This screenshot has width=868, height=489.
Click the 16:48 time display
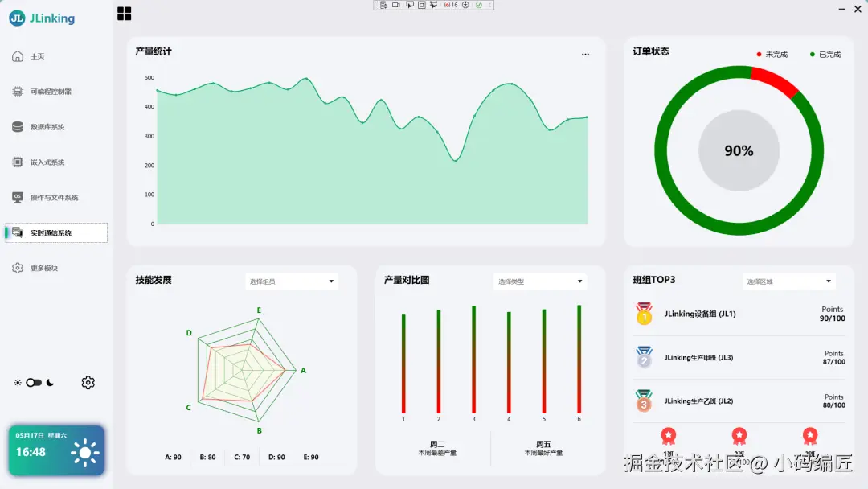(31, 452)
